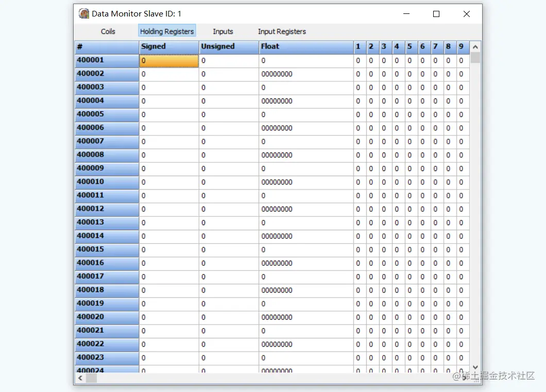Select row header 400010
The image size is (546, 392).
pyautogui.click(x=107, y=182)
